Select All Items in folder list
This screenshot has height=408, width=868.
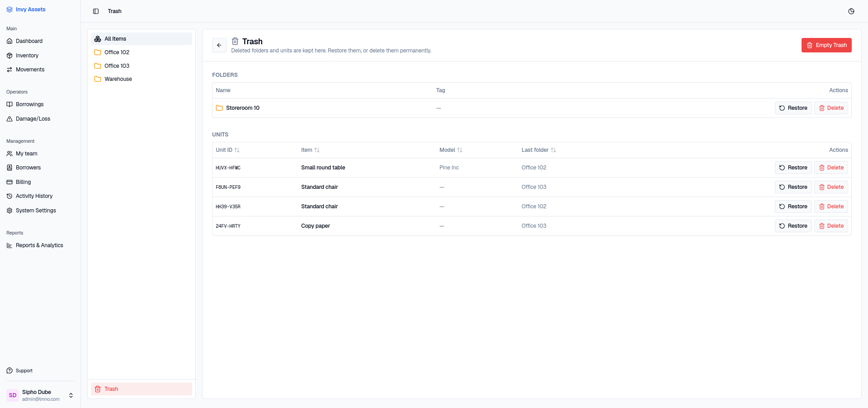pyautogui.click(x=142, y=39)
